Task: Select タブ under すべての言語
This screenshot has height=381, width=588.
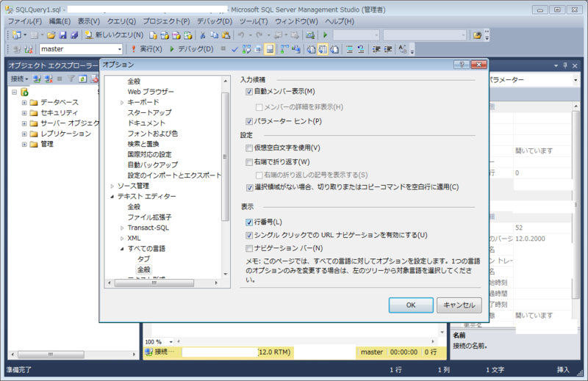Action: click(143, 259)
